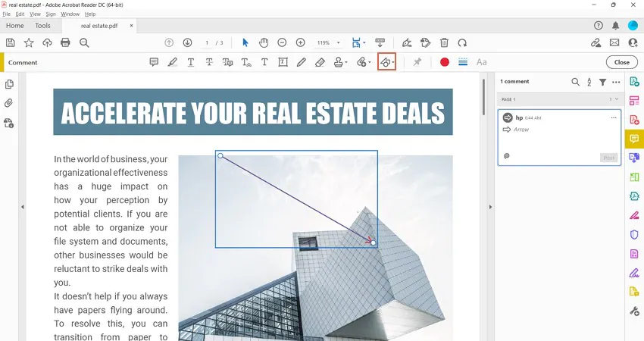Open the Sign menu
The height and width of the screenshot is (341, 644).
(51, 14)
